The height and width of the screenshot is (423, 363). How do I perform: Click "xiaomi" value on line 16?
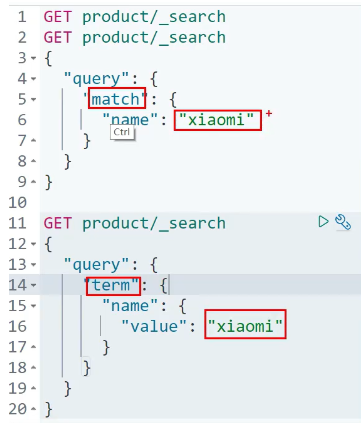[x=245, y=326]
